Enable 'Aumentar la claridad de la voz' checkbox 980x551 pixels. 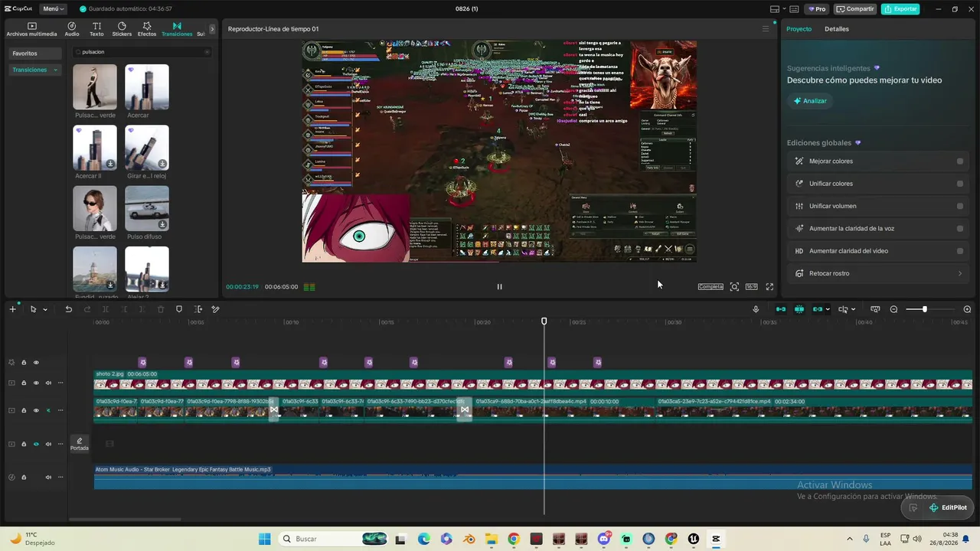point(960,228)
